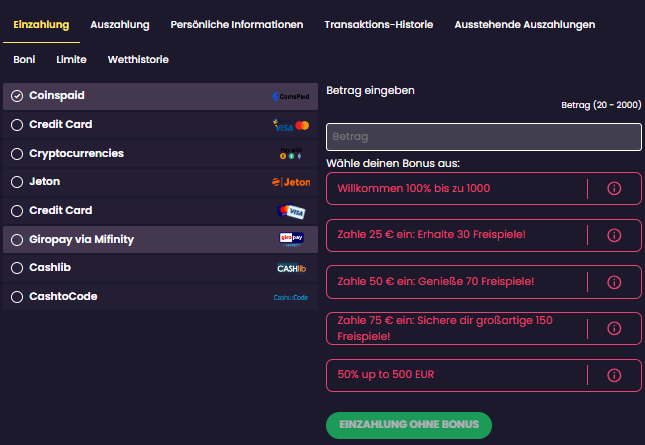Pick the CashtoCode payment radio option
This screenshot has width=645, height=445.
pyautogui.click(x=17, y=297)
